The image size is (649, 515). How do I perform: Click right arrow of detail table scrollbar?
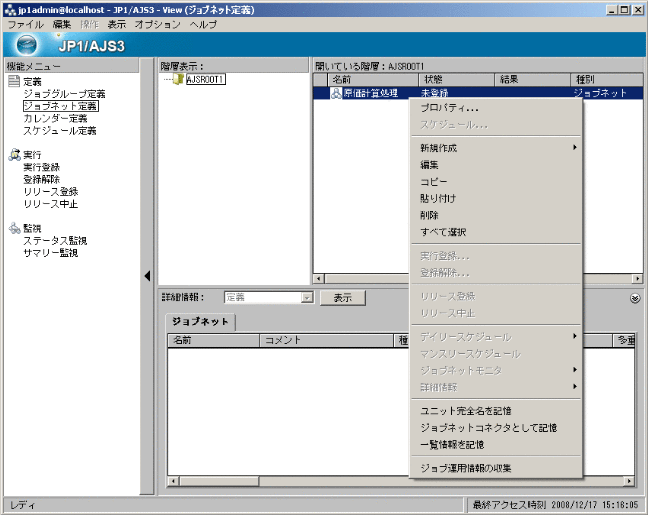tap(629, 481)
